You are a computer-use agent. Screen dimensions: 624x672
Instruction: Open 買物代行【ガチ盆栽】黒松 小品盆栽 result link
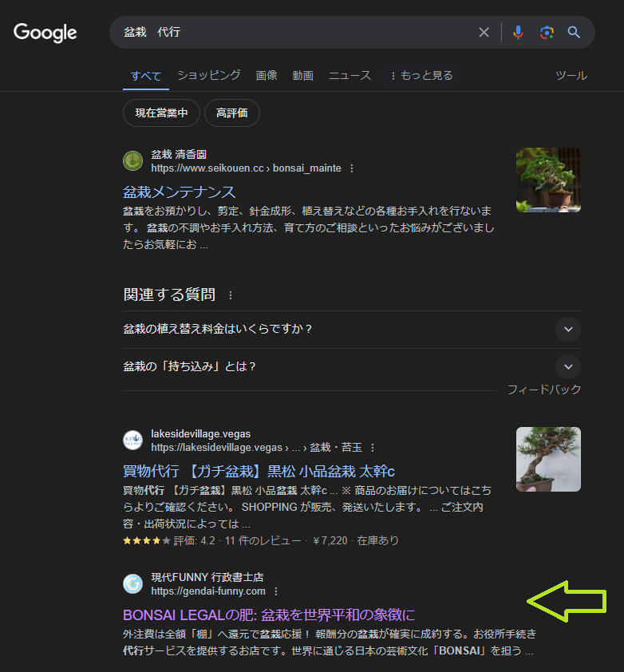point(259,472)
